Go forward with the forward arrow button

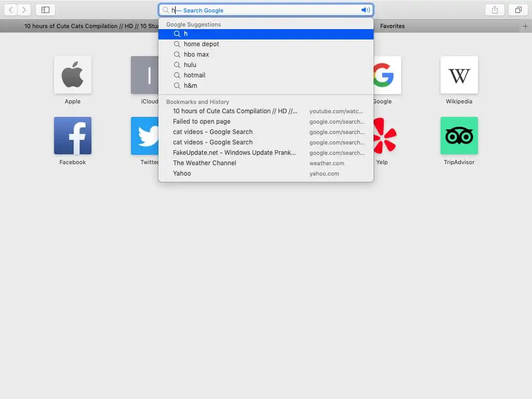(x=24, y=10)
